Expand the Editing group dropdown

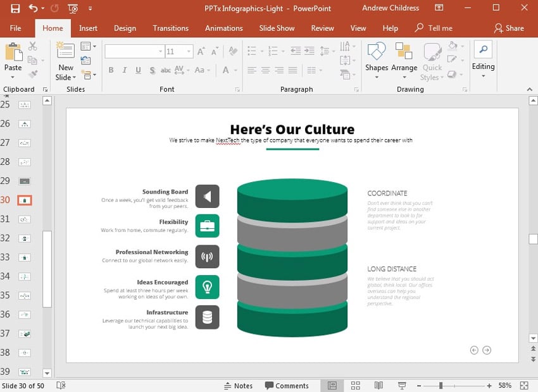point(483,77)
